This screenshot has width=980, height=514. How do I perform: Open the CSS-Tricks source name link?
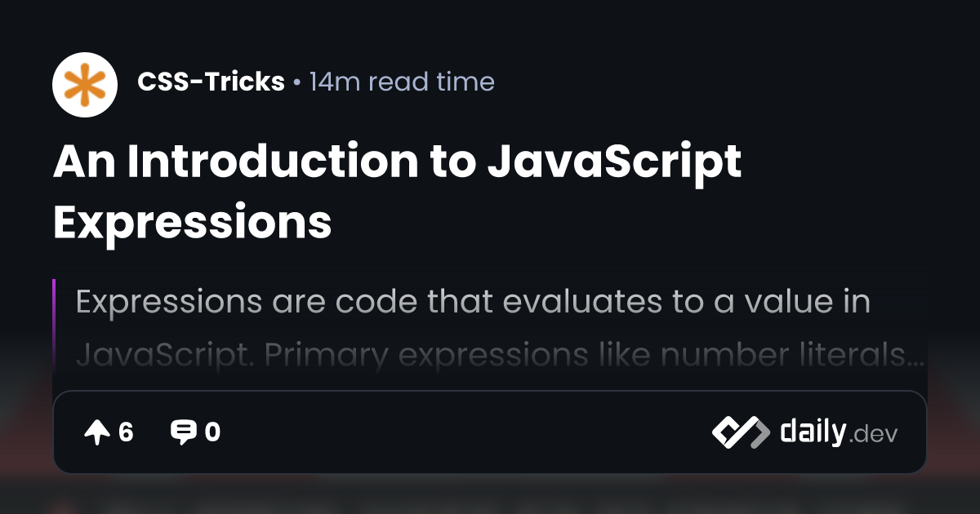pyautogui.click(x=211, y=82)
